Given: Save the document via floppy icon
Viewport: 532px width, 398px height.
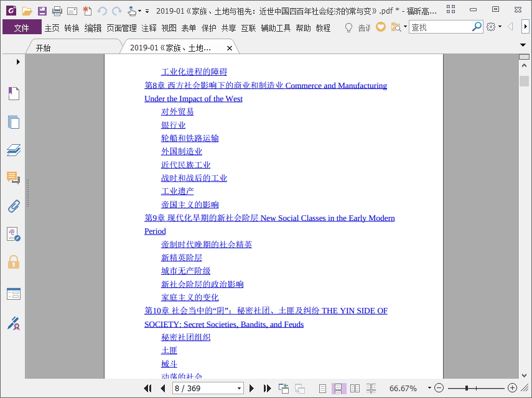Looking at the screenshot, I should click(42, 11).
